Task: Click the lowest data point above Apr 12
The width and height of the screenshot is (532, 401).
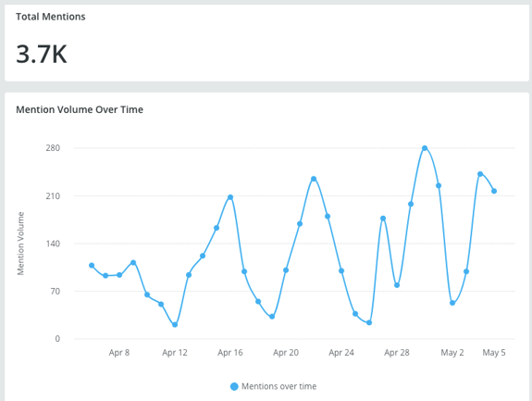Action: [175, 325]
